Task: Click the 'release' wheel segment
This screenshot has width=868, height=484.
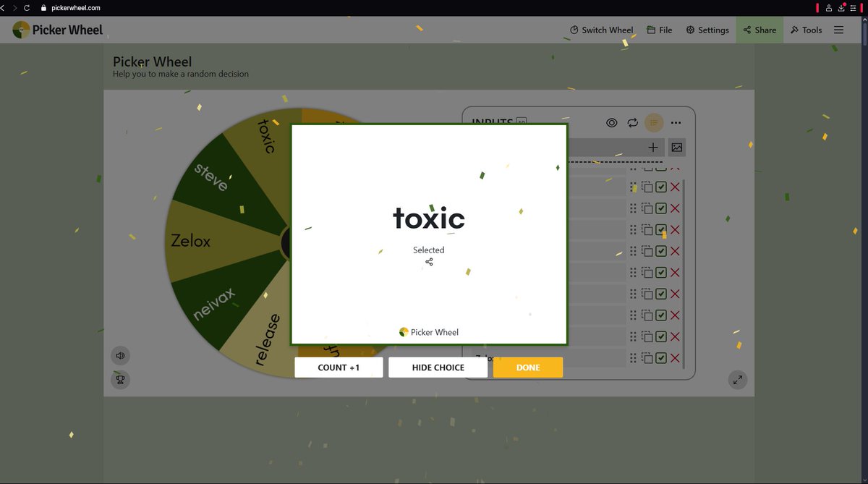Action: (x=266, y=340)
